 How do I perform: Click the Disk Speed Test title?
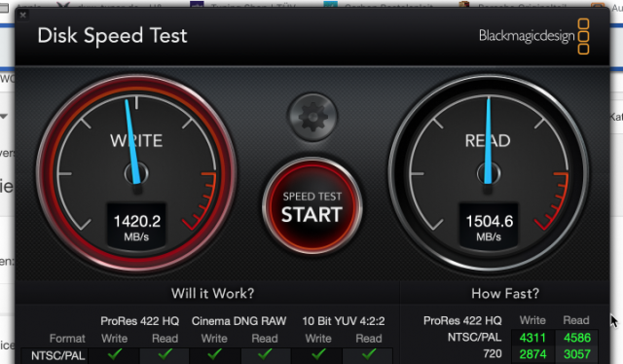112,36
